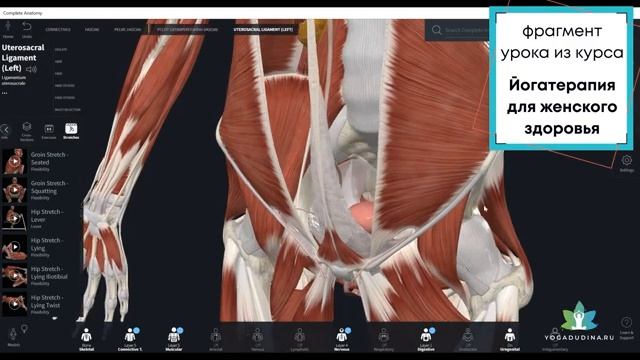Viewport: 640px width, 360px height.
Task: Open the three-dots more info under Ligamentum uterosacrale
Action: (x=4, y=93)
